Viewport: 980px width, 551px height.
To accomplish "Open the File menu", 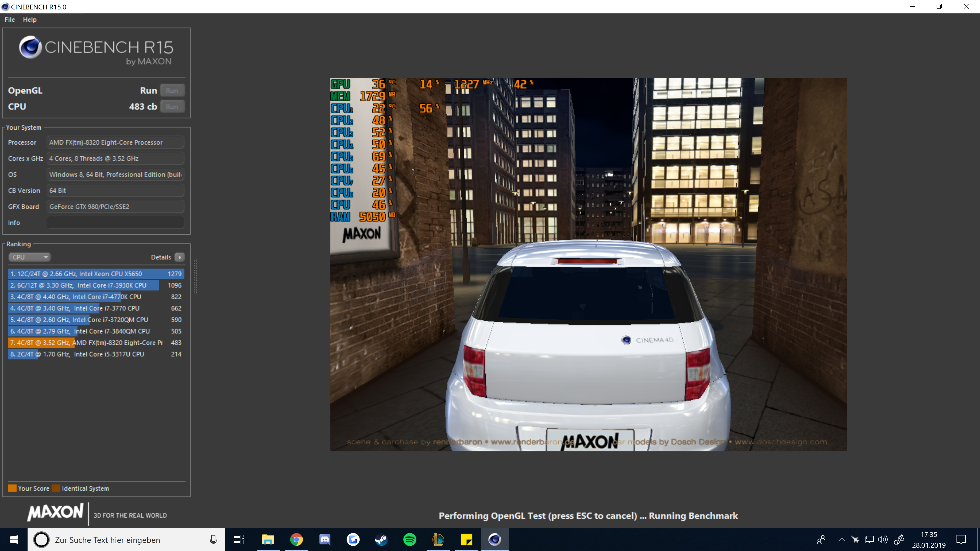I will coord(9,19).
